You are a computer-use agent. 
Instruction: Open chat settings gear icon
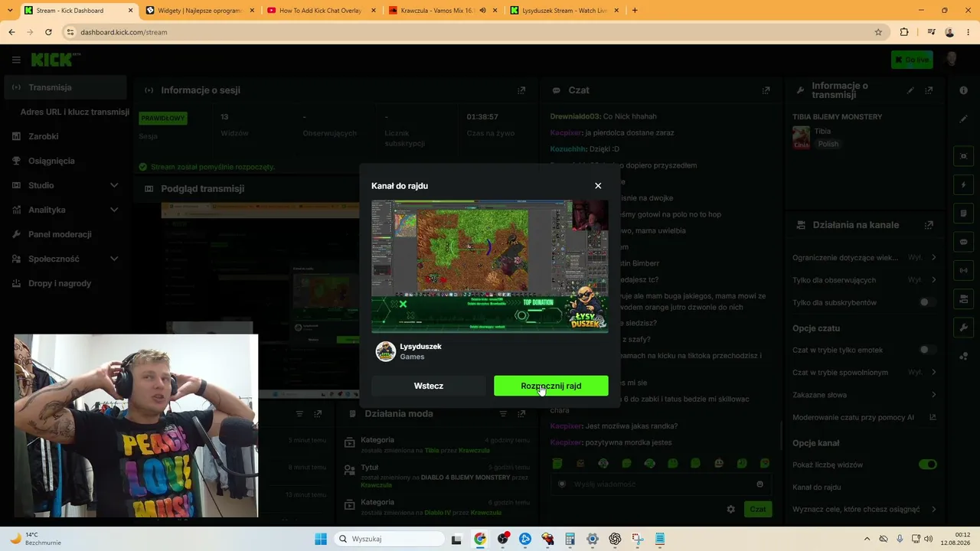pos(730,509)
